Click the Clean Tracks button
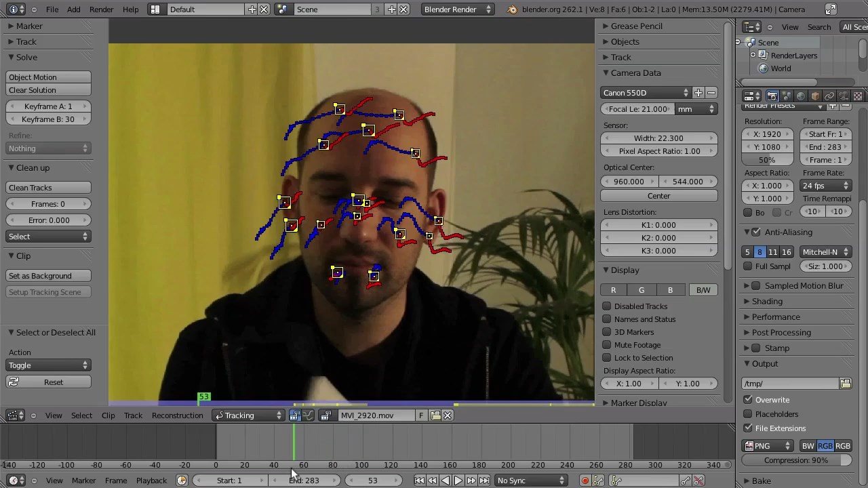Viewport: 868px width, 488px height. coord(48,188)
